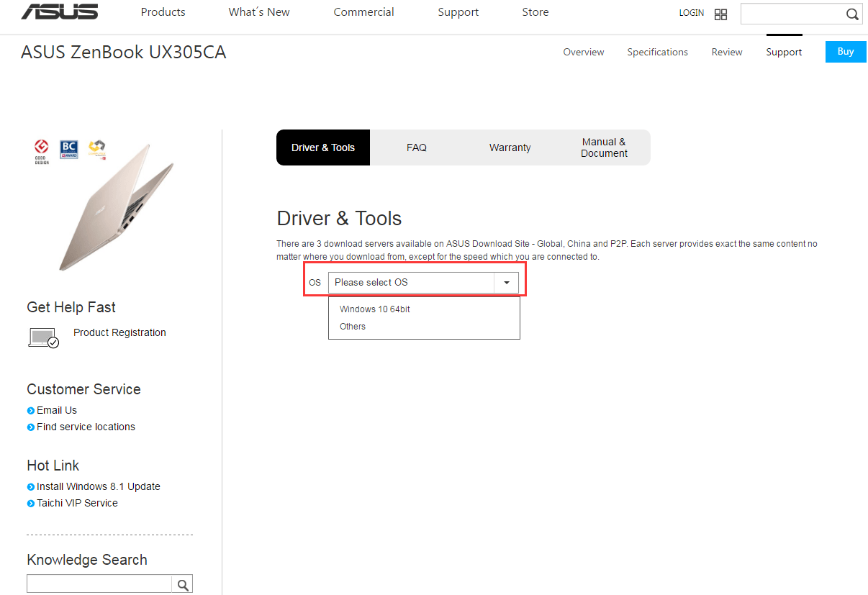Click the Product Registration laptop icon

pos(44,337)
